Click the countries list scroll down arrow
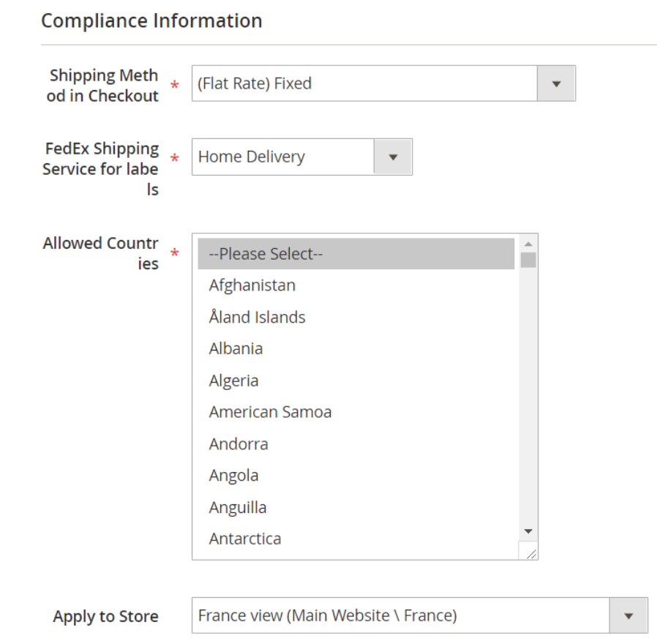The width and height of the screenshot is (657, 644). 528,531
